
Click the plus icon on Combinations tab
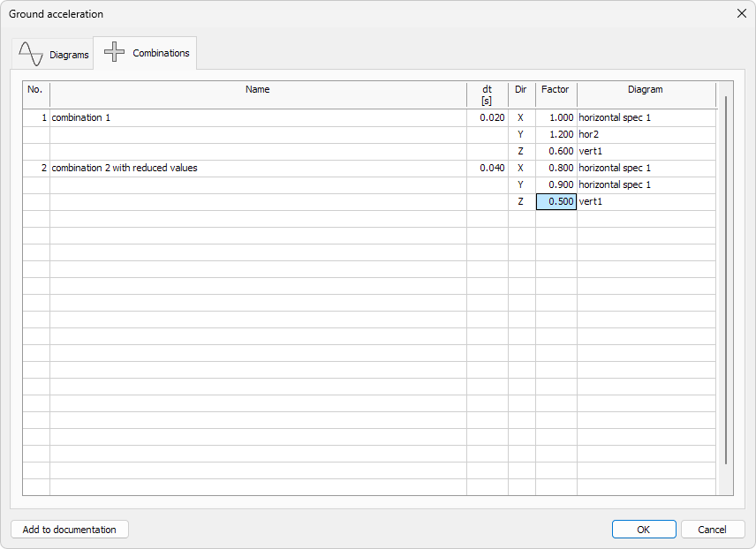(x=114, y=52)
